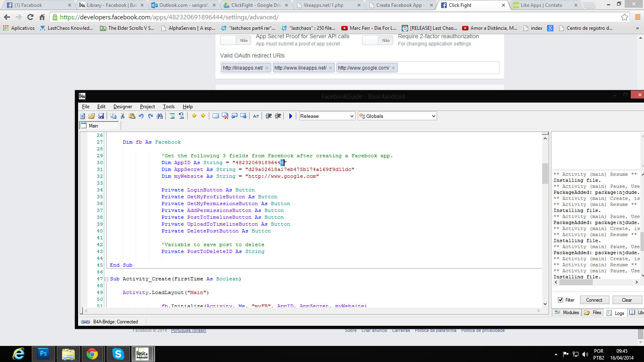The width and height of the screenshot is (644, 362).
Task: Click the Logs panel horizontal scrollbar
Action: (596, 282)
